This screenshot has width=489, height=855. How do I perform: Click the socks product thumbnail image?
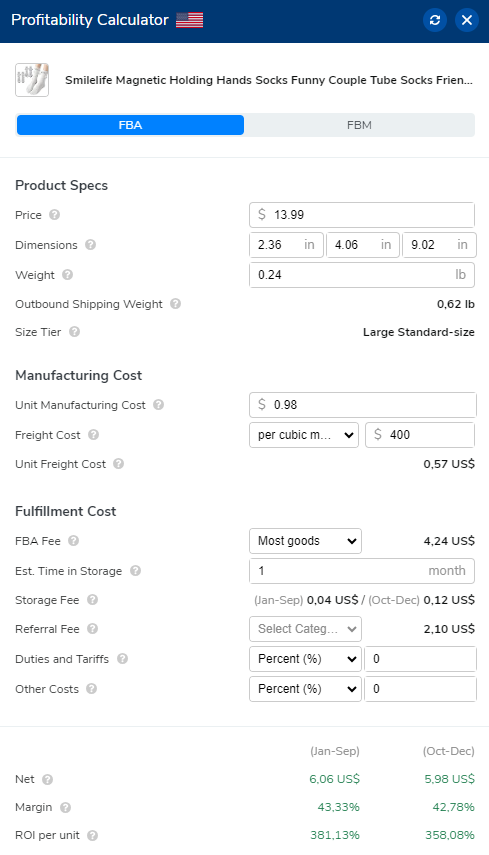click(32, 80)
